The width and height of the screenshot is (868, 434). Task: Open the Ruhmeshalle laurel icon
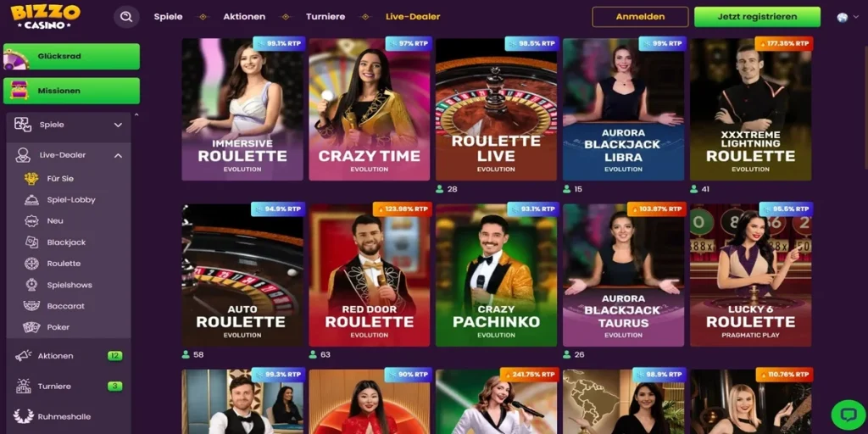(x=23, y=416)
